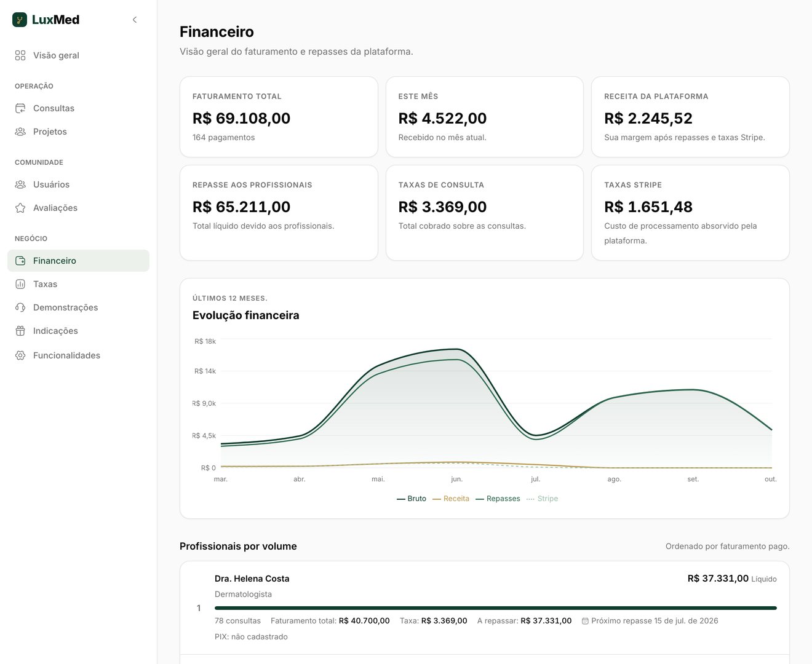Viewport: 812px width, 664px height.
Task: Click the Taxas de Consulta card value
Action: point(442,207)
